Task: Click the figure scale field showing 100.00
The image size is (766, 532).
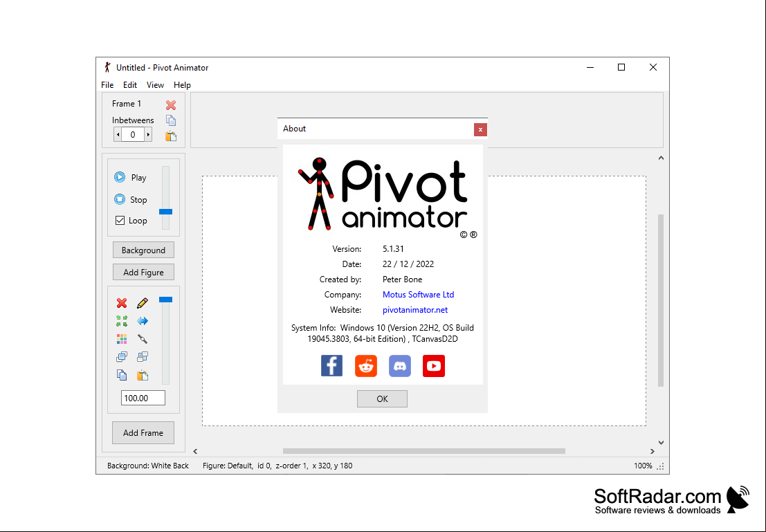Action: (x=143, y=398)
